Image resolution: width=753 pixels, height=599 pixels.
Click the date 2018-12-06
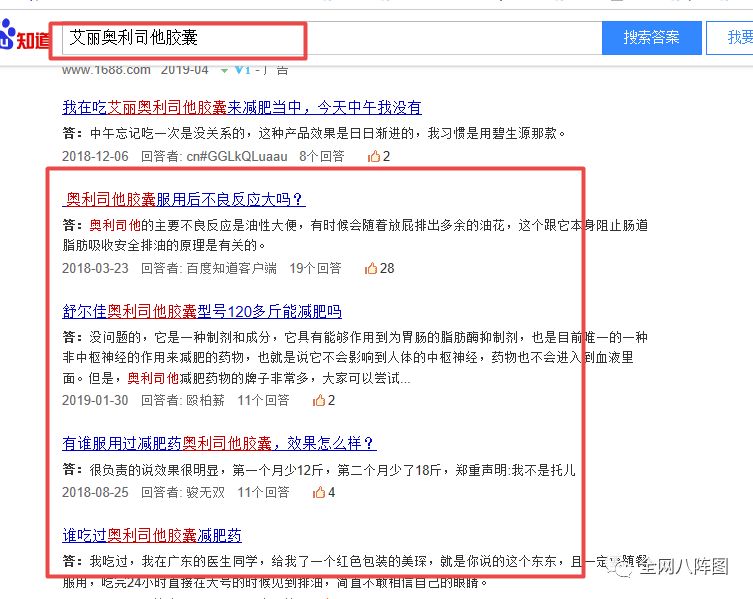click(x=95, y=157)
